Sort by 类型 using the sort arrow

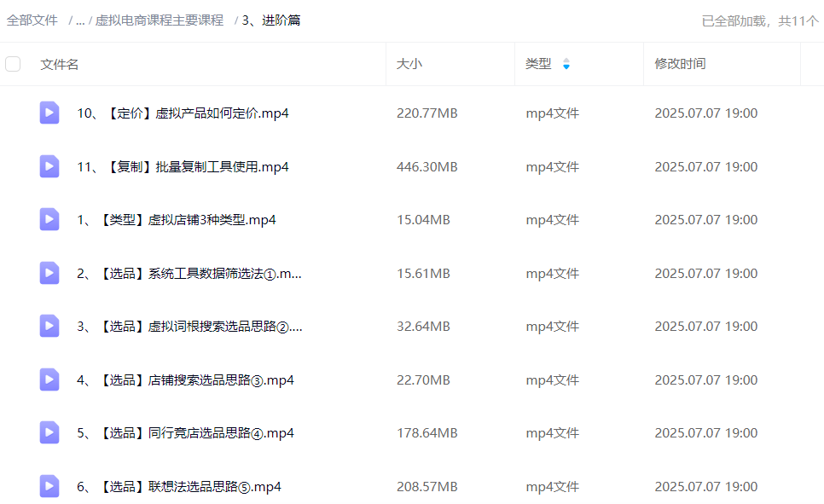click(566, 64)
